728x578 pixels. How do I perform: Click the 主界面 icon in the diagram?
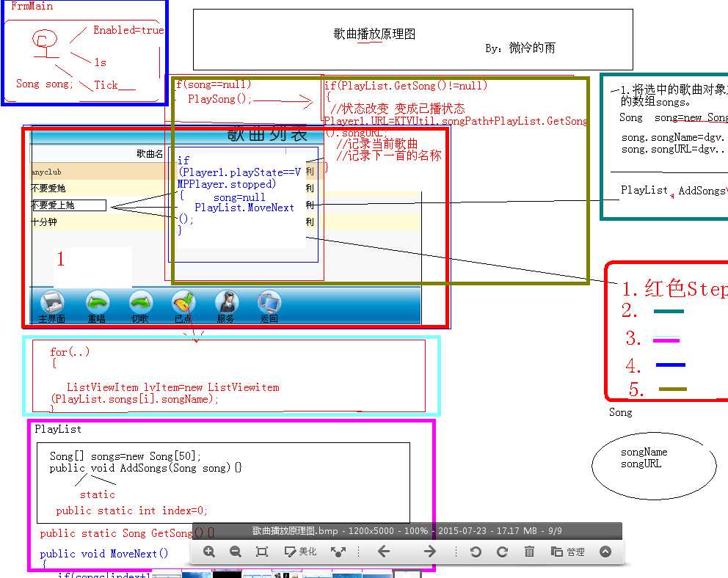52,306
